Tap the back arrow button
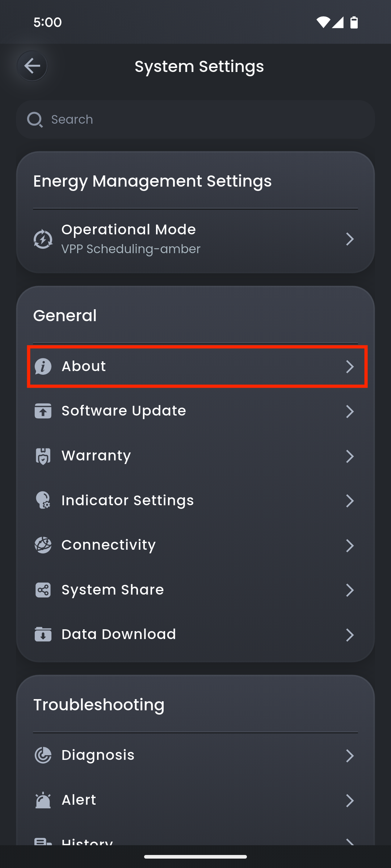 coord(32,66)
